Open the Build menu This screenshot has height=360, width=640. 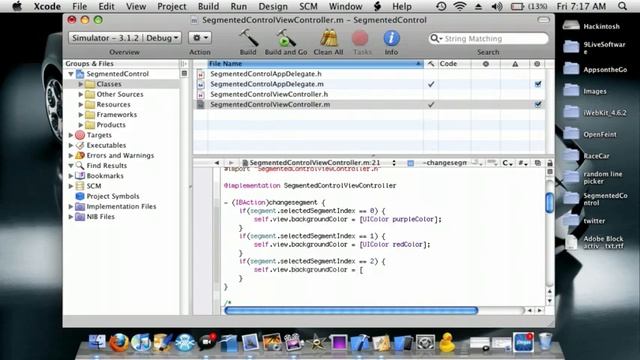point(208,7)
